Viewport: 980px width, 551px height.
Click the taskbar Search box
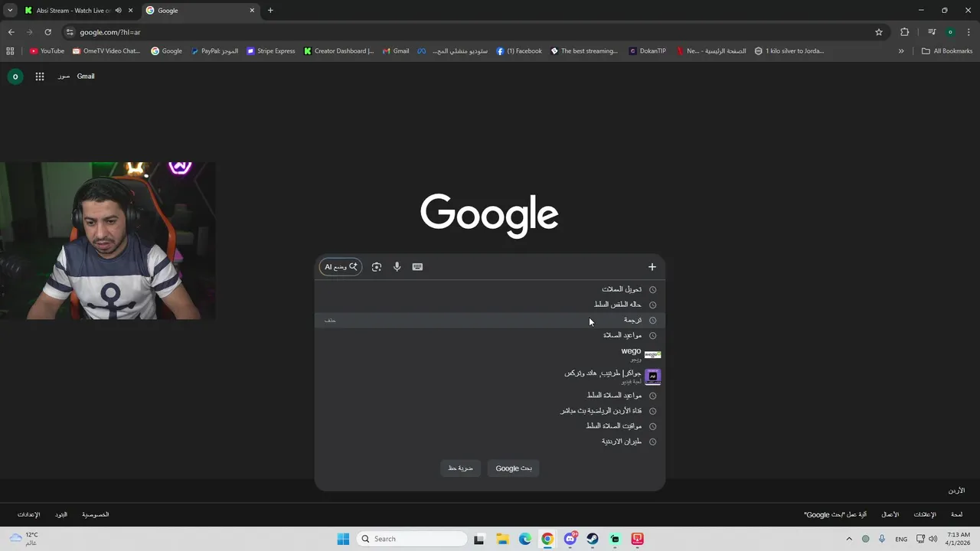(x=412, y=539)
